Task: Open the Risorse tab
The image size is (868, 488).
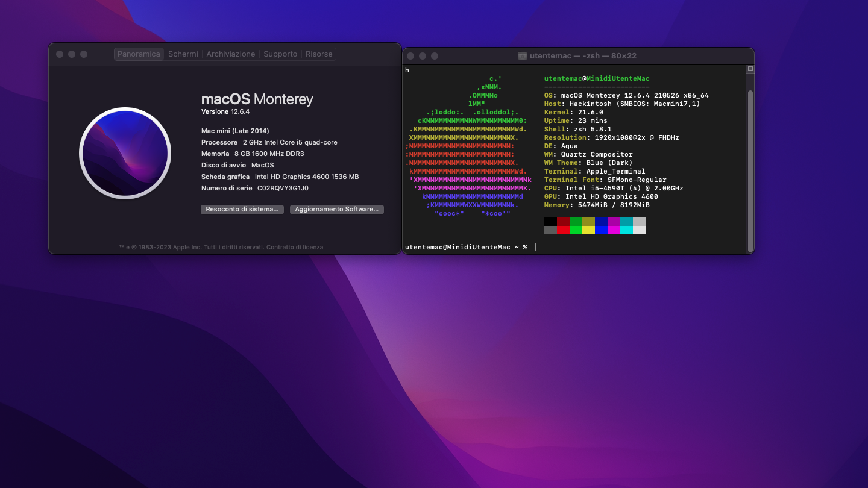Action: 318,54
